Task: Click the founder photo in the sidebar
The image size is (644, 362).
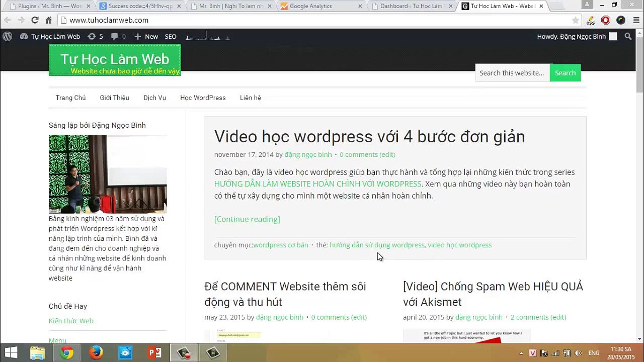Action: pos(108,174)
